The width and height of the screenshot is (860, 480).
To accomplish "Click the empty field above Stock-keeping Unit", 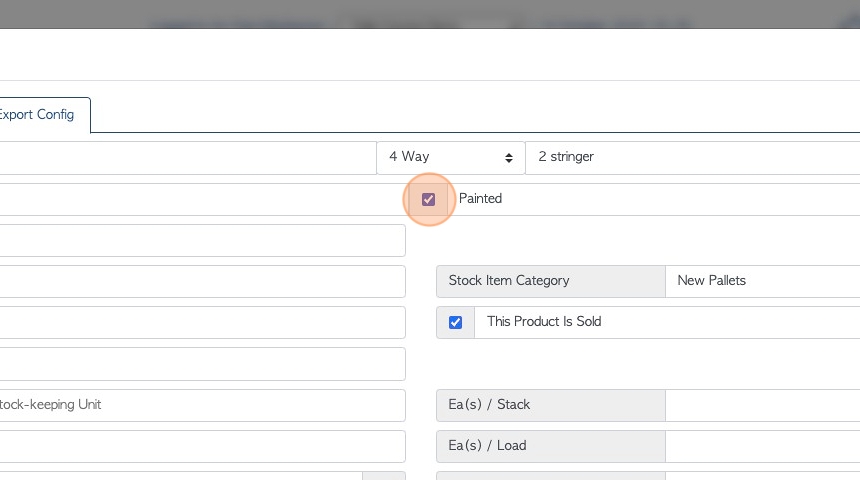I will coord(202,364).
